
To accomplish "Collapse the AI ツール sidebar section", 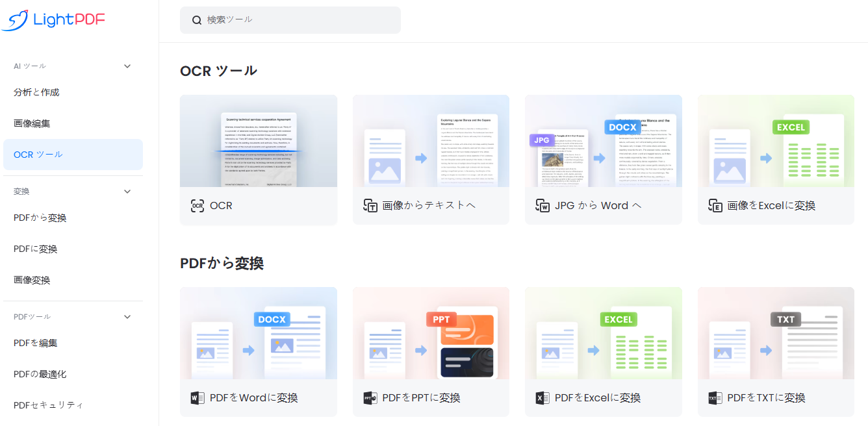I will coord(127,66).
